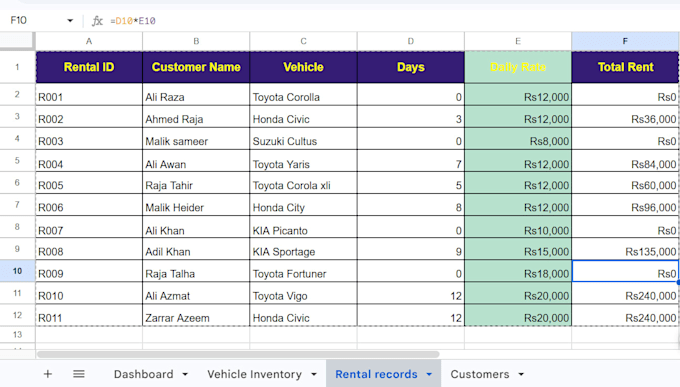Select row 1 header
Viewport: 680px width, 387px height.
coord(17,67)
